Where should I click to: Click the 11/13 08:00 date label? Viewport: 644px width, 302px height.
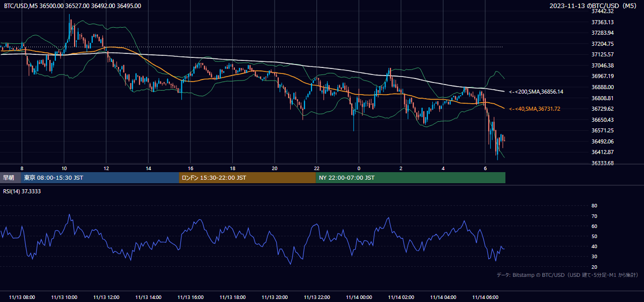coord(22,297)
